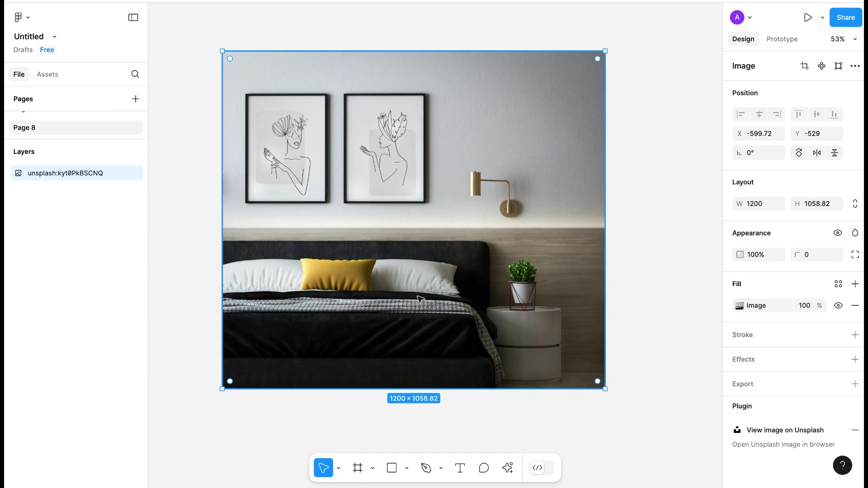Screen dimensions: 868x488
Task: Click the individual corners icon
Action: (855, 254)
